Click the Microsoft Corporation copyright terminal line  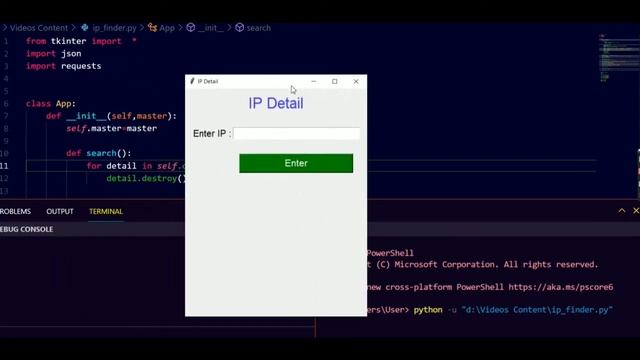482,264
